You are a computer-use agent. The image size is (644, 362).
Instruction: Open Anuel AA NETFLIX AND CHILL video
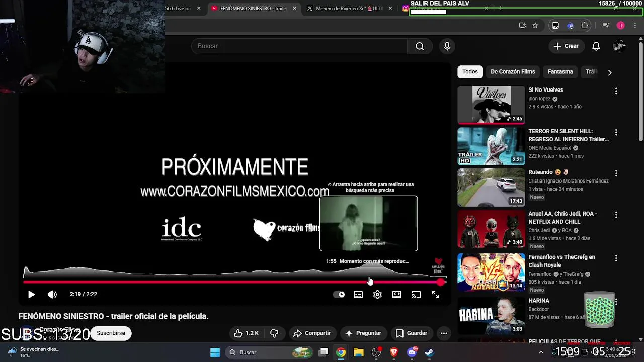pos(491,228)
